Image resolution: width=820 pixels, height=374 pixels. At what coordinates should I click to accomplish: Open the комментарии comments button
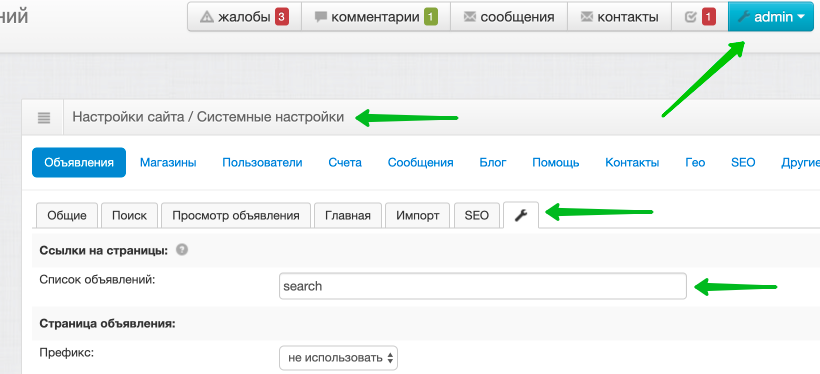375,17
